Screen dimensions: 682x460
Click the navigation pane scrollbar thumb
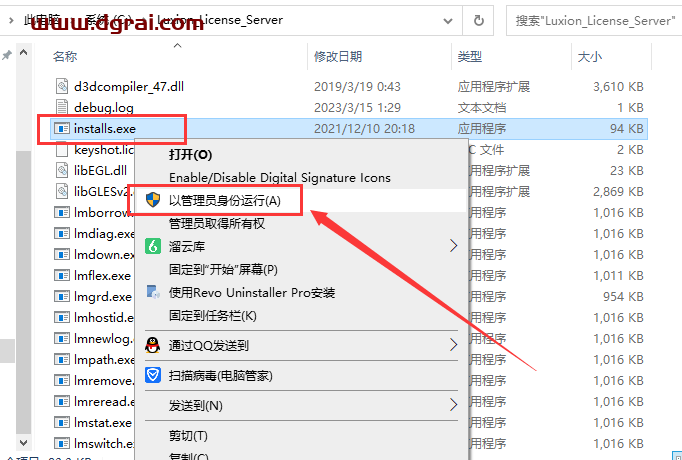tap(24, 293)
